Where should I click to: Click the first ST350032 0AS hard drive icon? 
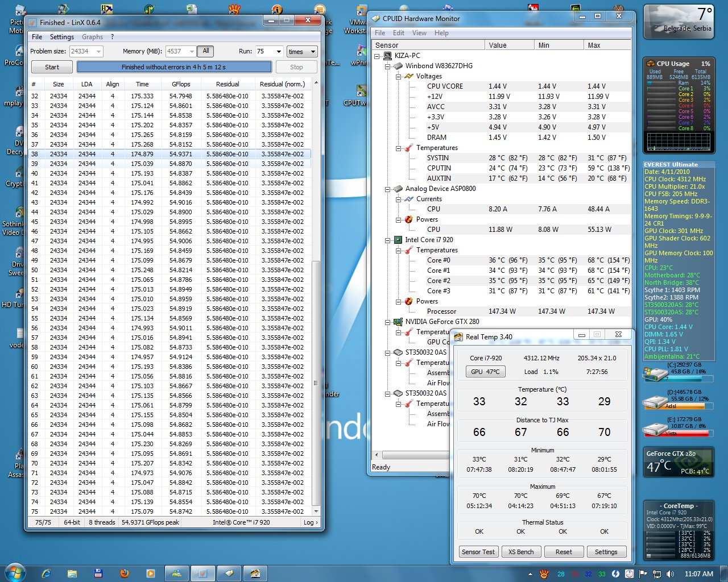(x=398, y=352)
